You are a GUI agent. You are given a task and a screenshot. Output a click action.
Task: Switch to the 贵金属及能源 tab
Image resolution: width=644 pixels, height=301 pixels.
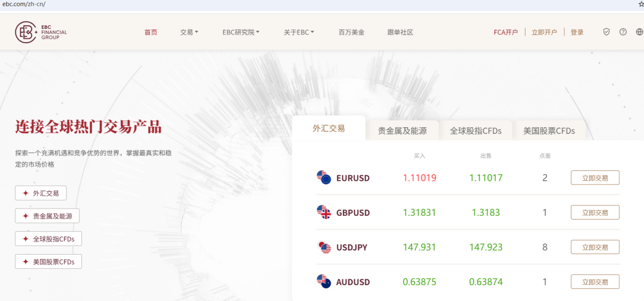pos(402,131)
